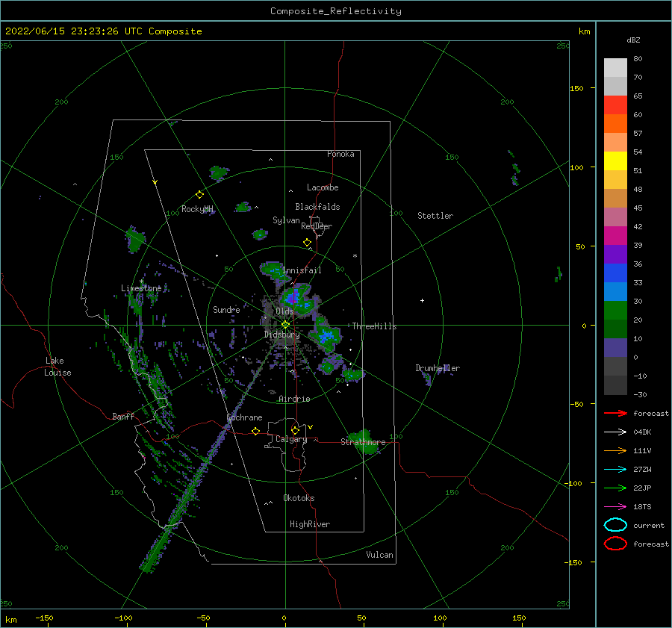The width and height of the screenshot is (672, 628).
Task: Click the blue echo cell southwest of ThreeHills
Action: coord(326,335)
